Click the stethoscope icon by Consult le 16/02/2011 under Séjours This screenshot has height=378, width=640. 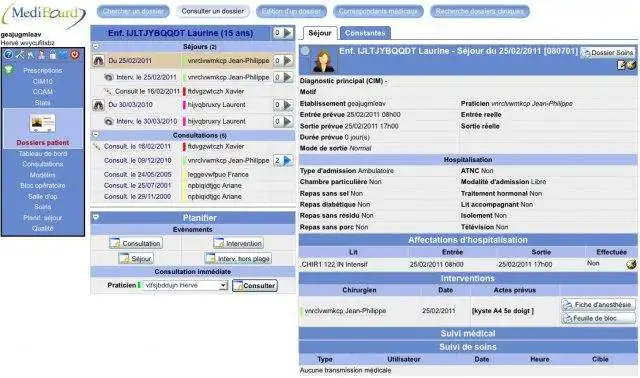[107, 91]
